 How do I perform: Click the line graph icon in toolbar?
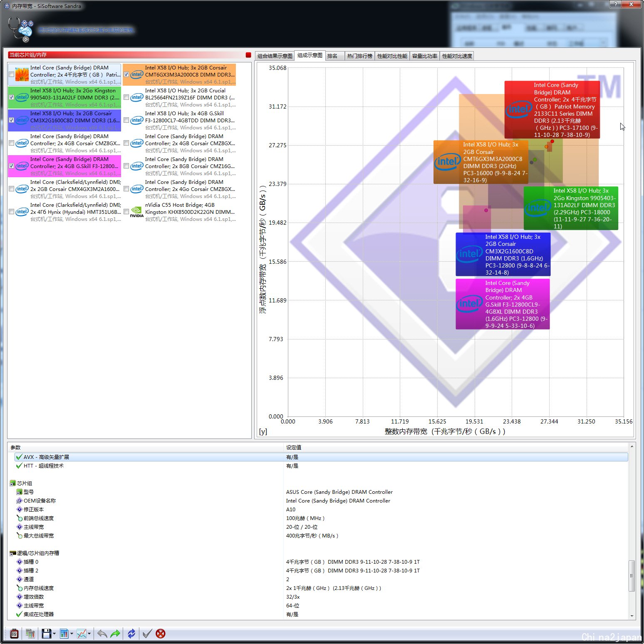(82, 634)
